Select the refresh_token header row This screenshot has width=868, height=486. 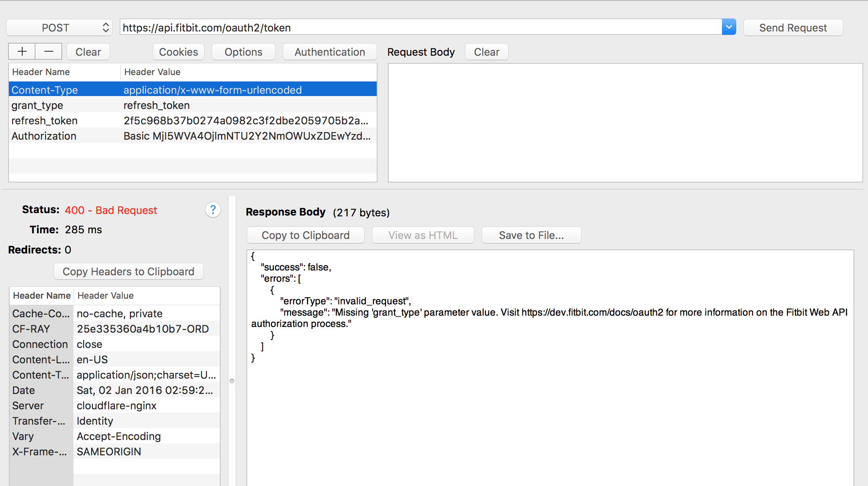pos(192,121)
